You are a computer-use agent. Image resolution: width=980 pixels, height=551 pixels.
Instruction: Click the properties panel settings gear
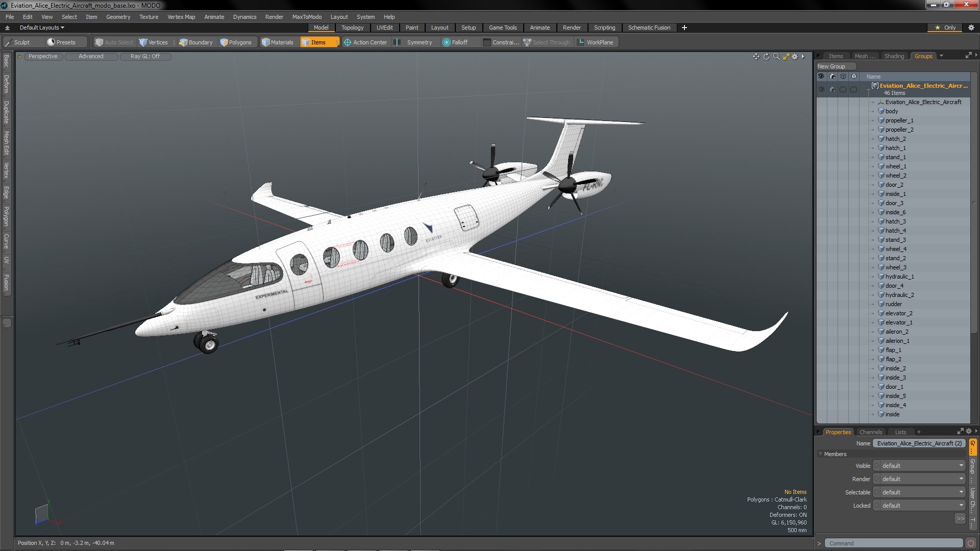[969, 432]
